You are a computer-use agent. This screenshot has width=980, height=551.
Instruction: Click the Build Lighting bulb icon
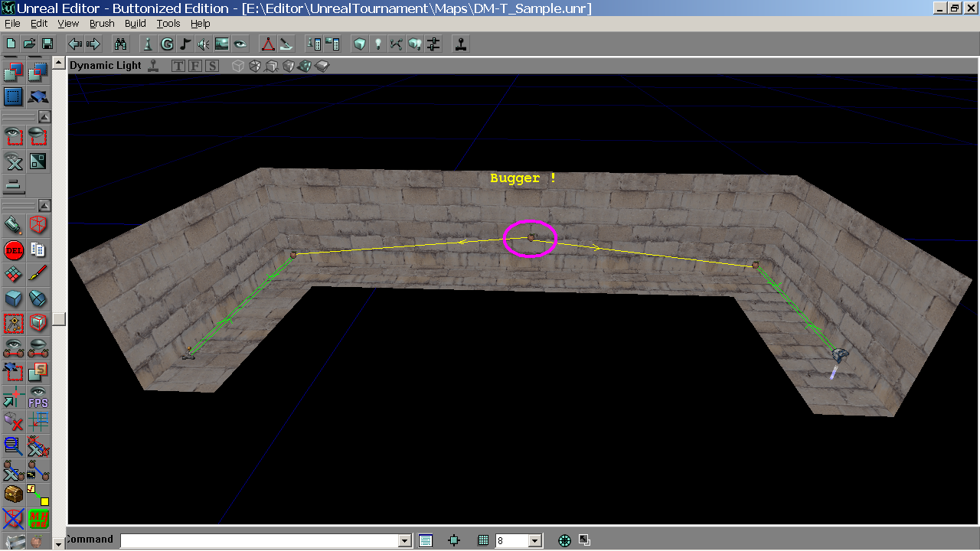pos(378,44)
